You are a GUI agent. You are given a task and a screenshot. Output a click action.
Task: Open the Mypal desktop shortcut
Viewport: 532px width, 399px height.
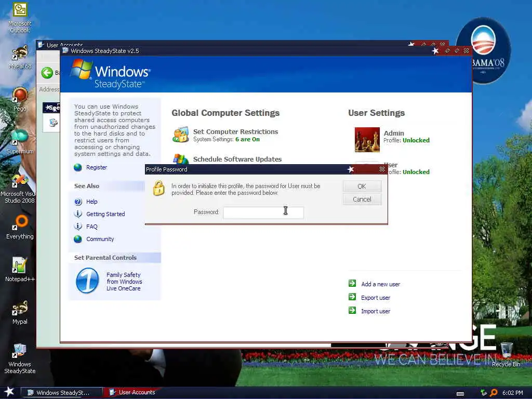point(20,312)
